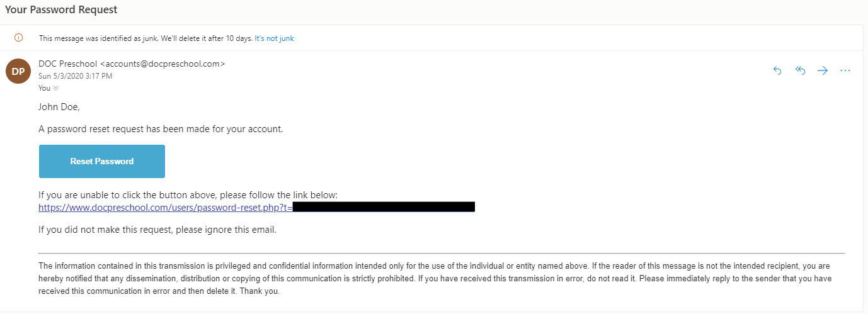Click the "password reset request has been made" sentence
This screenshot has width=868, height=314.
(161, 129)
